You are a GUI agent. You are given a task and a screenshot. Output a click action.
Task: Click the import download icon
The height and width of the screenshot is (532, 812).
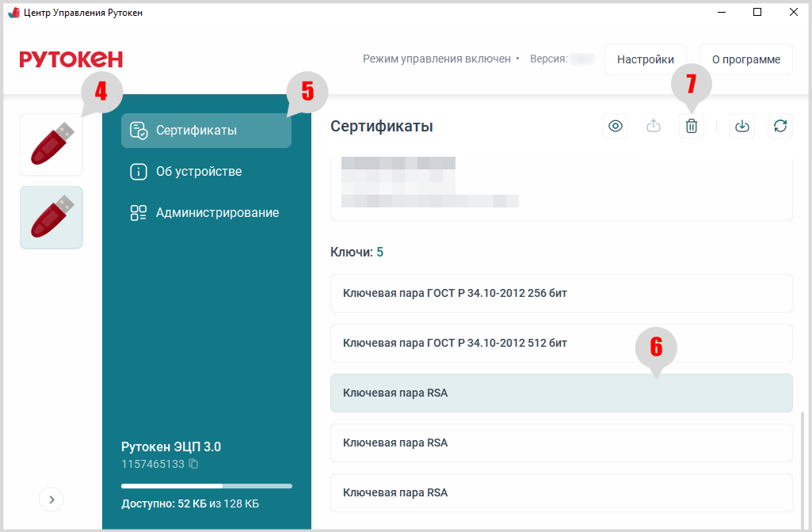click(x=742, y=127)
